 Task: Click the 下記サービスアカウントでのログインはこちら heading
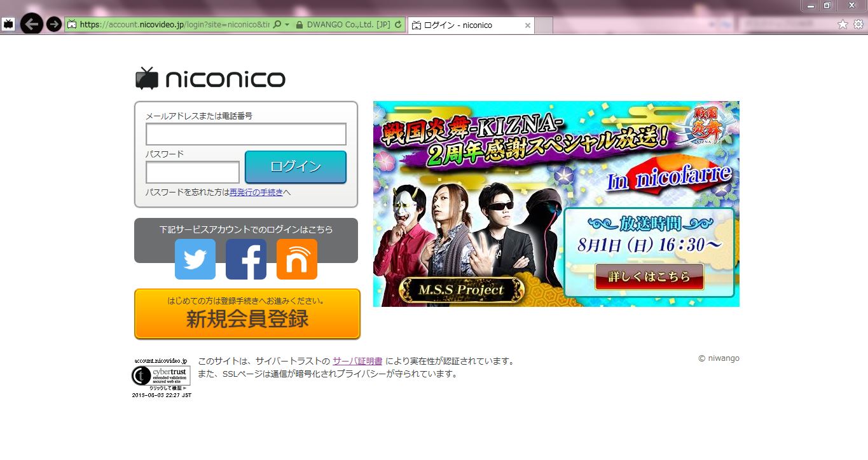[246, 229]
